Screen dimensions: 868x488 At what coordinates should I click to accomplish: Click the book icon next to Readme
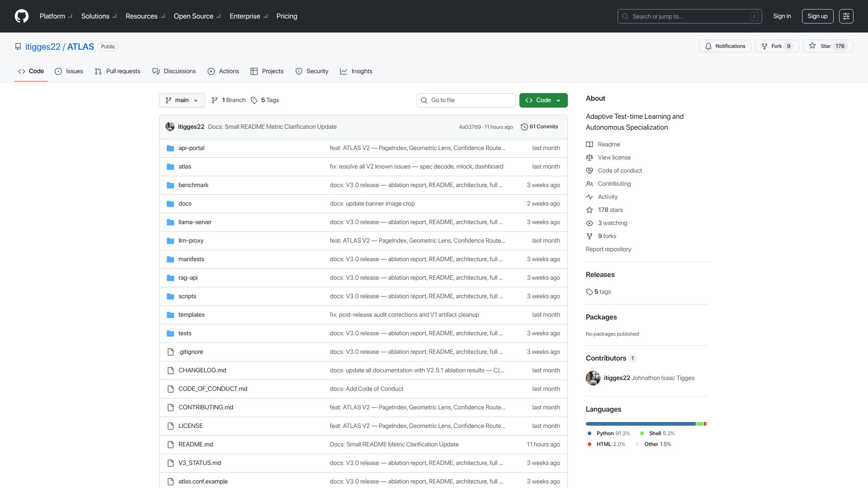(x=590, y=145)
